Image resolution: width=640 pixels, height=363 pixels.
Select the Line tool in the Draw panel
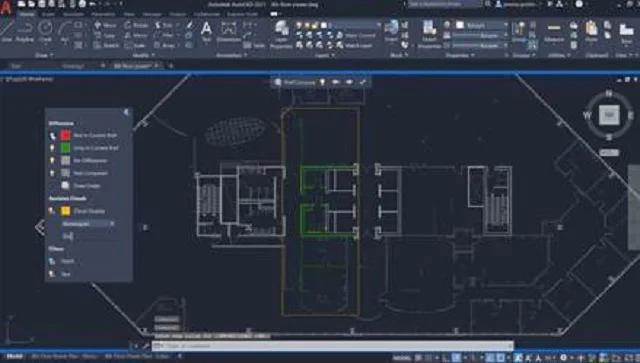[7, 31]
